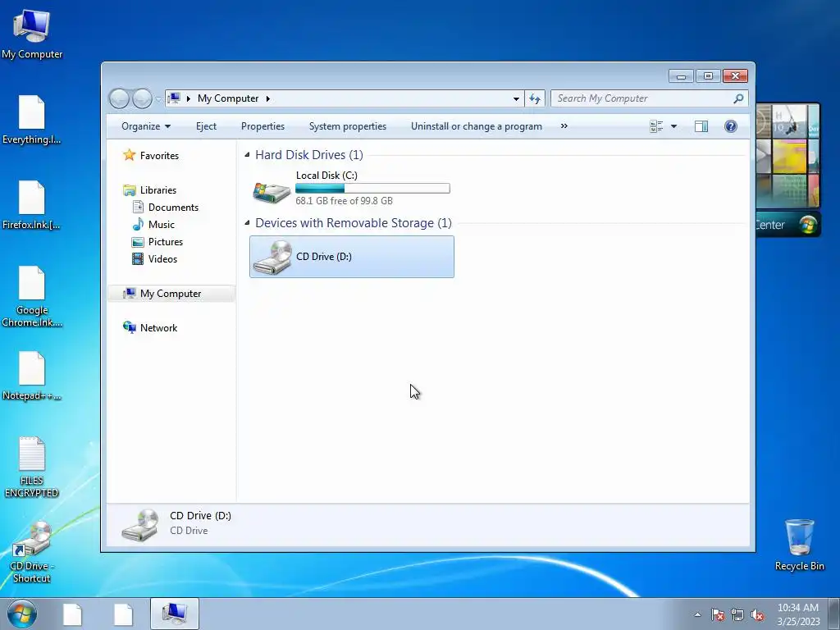Click Eject in the toolbar
This screenshot has height=630, width=840.
point(206,126)
